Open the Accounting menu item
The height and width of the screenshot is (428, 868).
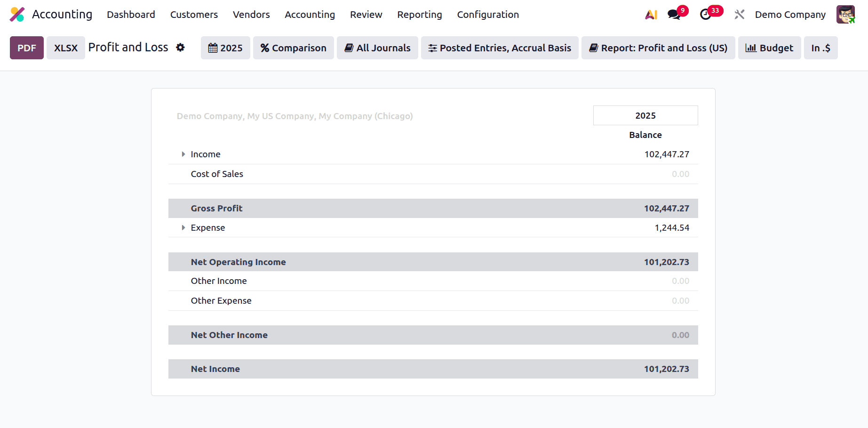[x=310, y=15]
